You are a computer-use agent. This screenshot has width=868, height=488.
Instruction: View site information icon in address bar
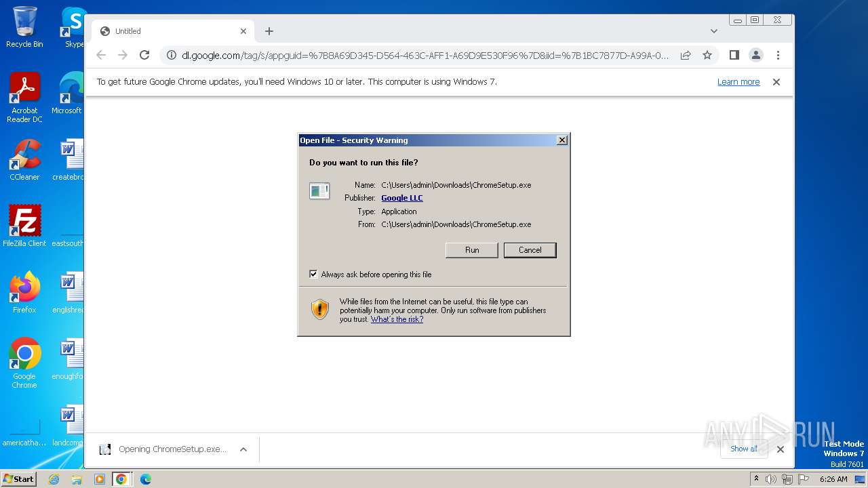172,56
